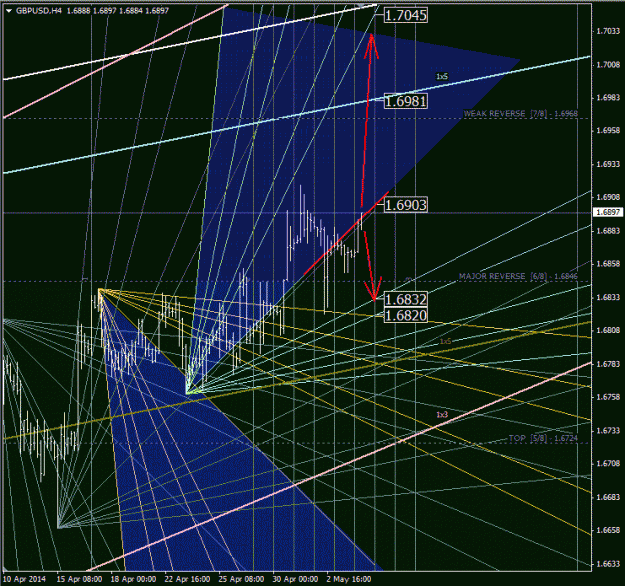Click the 1.6783 price scale value
The image size is (625, 586).
point(608,364)
